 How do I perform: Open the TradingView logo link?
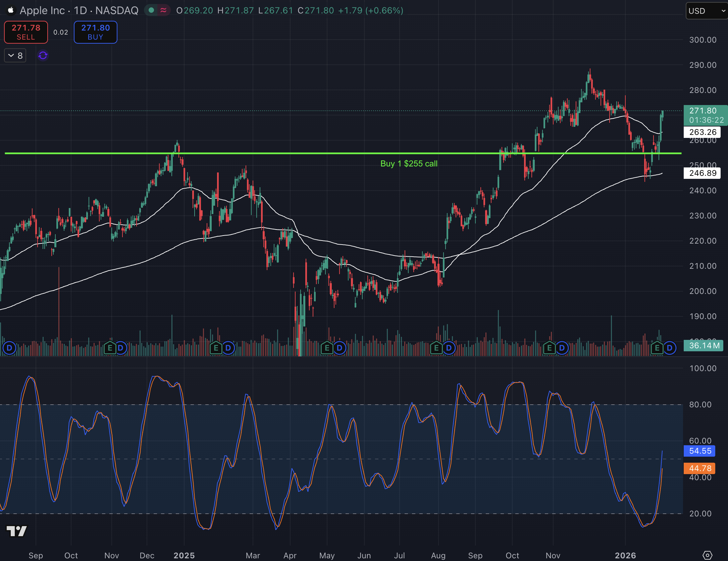pos(16,531)
